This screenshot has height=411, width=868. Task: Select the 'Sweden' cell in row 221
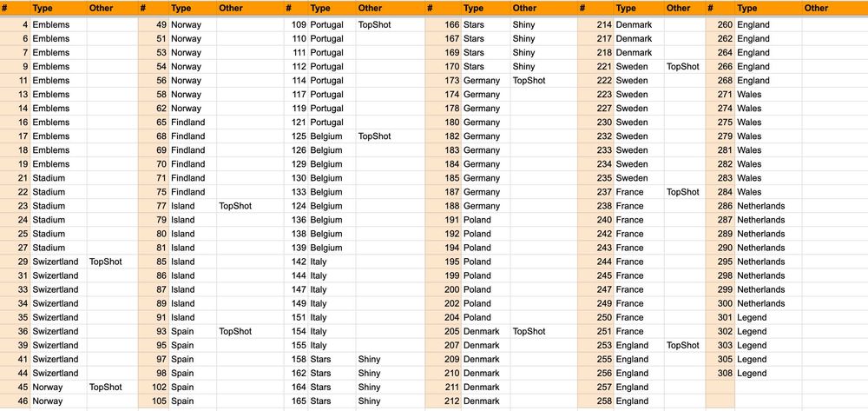click(x=639, y=66)
